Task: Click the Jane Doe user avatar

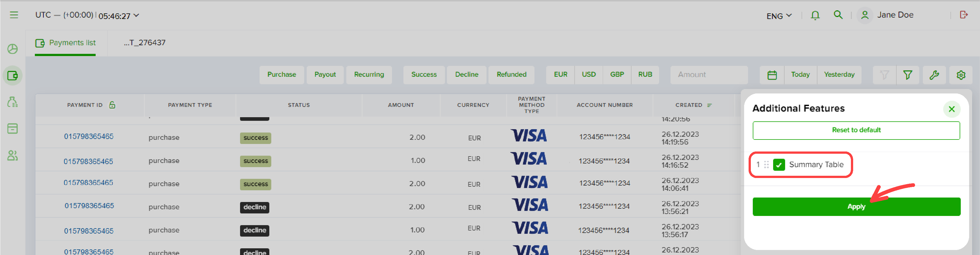Action: pos(864,15)
